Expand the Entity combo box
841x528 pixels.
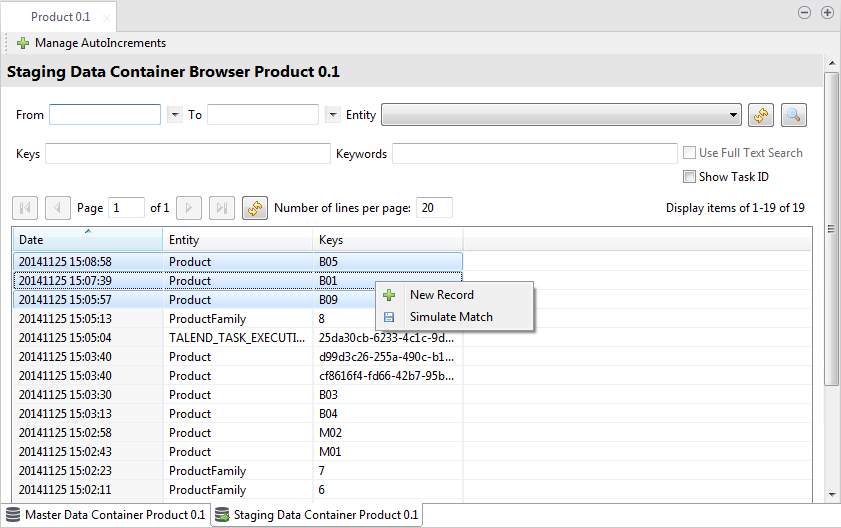coord(734,115)
